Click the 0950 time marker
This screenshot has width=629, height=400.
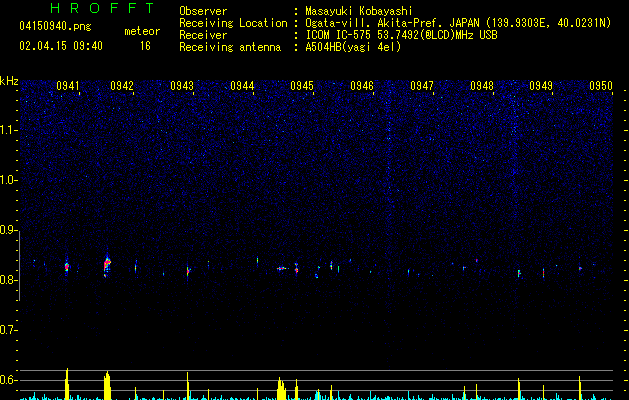601,86
